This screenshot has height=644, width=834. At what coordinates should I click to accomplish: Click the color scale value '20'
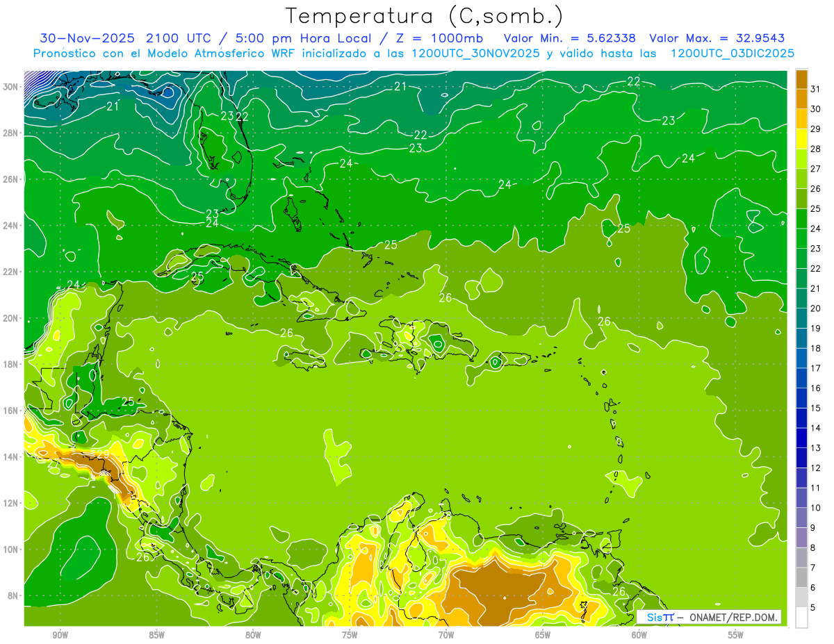(x=815, y=308)
